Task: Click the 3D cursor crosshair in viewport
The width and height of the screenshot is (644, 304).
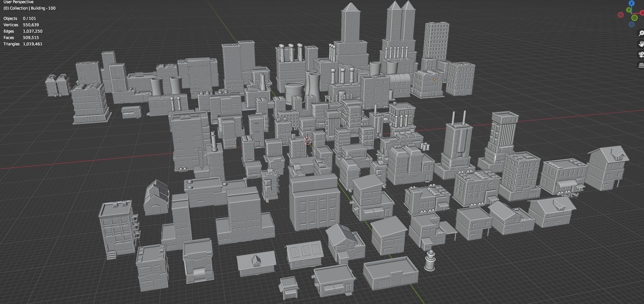Action: (x=307, y=141)
